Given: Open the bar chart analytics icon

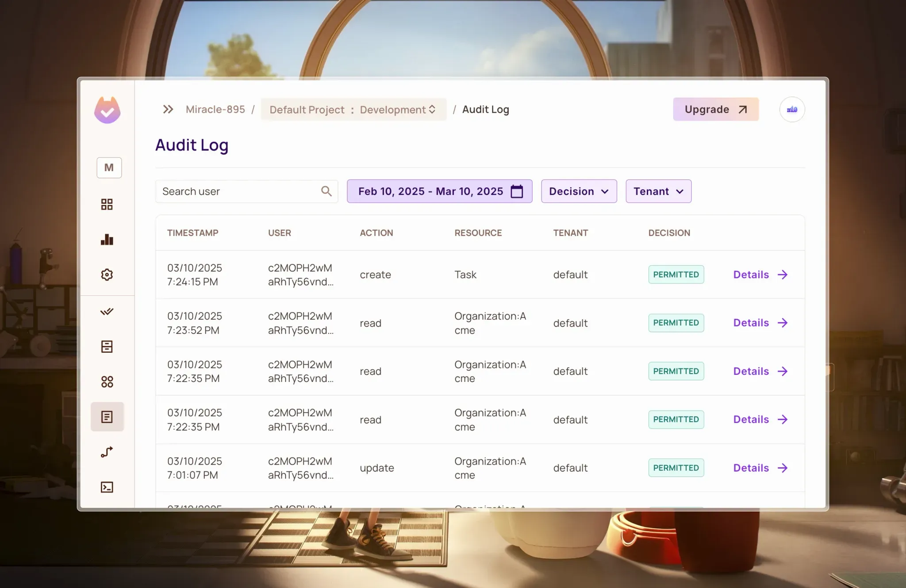Looking at the screenshot, I should (x=107, y=240).
